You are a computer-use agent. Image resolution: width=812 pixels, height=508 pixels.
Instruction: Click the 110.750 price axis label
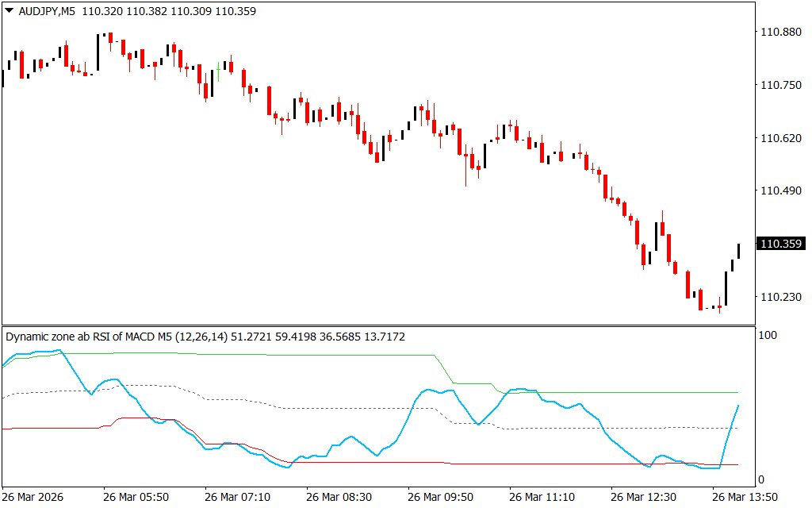(x=779, y=85)
